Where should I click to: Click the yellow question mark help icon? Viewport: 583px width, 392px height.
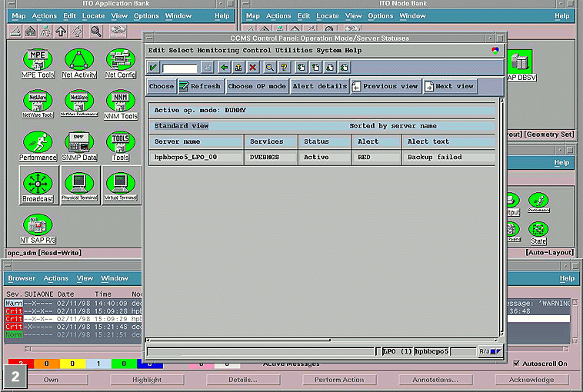tap(284, 68)
